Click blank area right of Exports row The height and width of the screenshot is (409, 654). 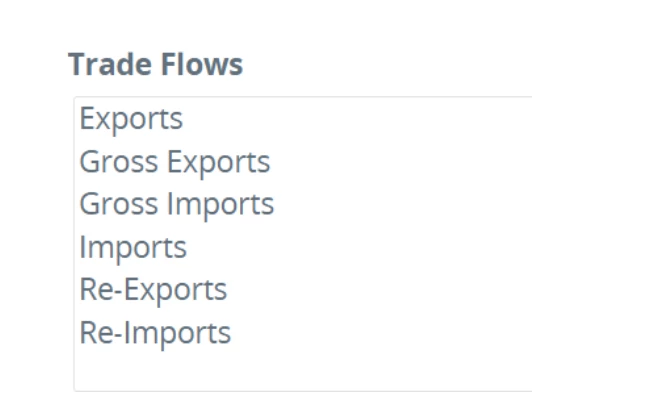(357, 119)
